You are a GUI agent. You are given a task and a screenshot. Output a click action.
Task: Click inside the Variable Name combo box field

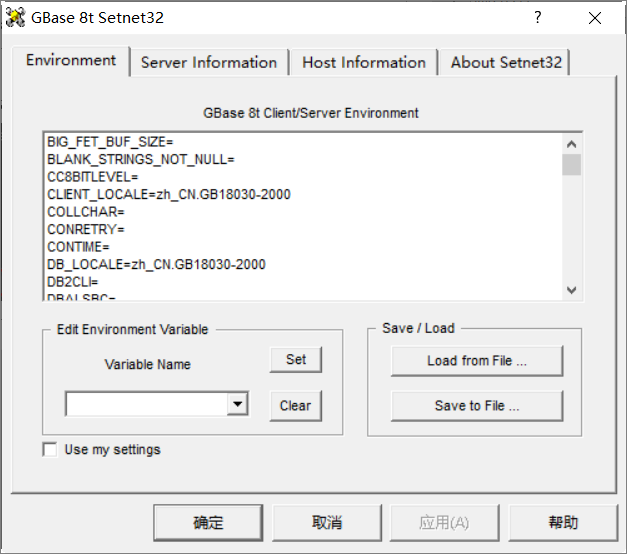click(146, 404)
